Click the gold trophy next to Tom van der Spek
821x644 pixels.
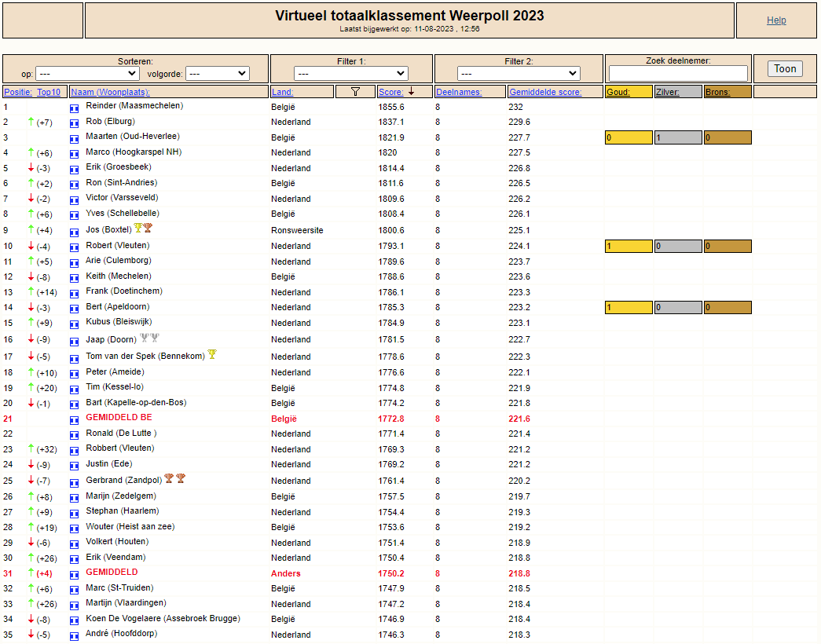click(211, 355)
